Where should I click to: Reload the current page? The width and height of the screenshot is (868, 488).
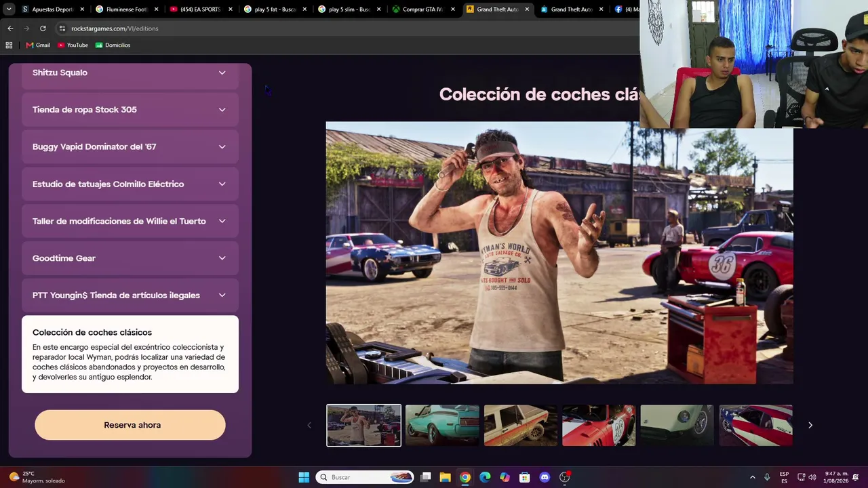(43, 28)
